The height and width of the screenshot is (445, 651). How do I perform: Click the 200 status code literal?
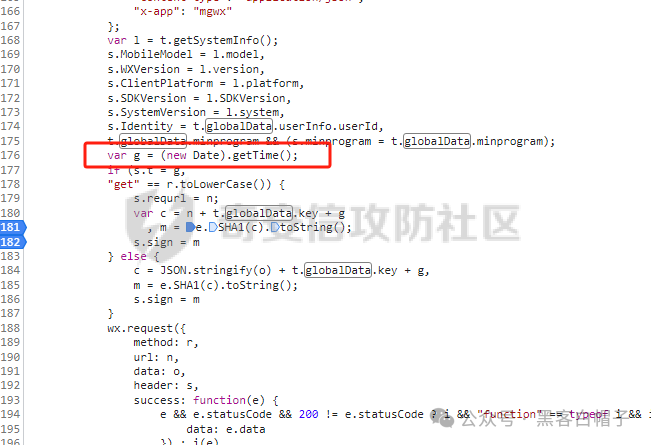point(308,414)
